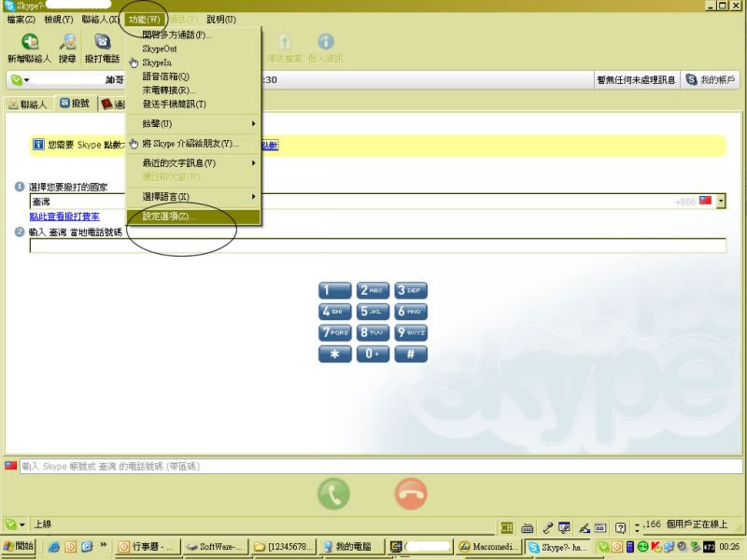Click the star key on dial pad

click(x=335, y=354)
